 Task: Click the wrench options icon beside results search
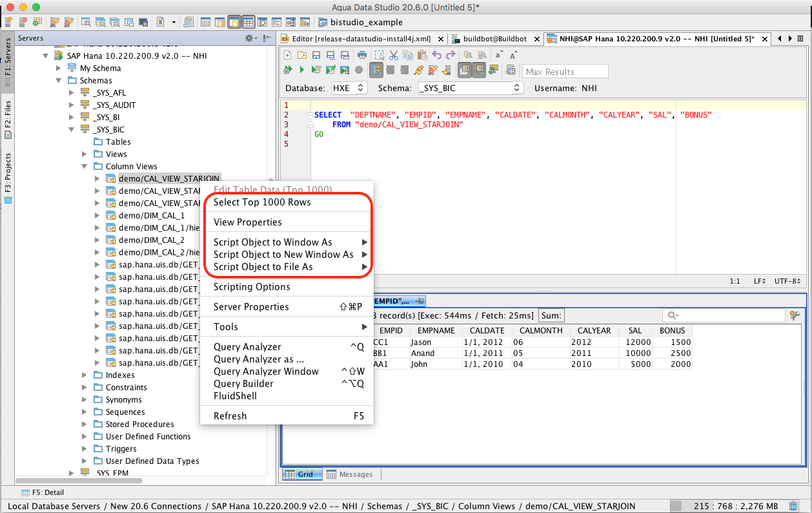click(795, 315)
